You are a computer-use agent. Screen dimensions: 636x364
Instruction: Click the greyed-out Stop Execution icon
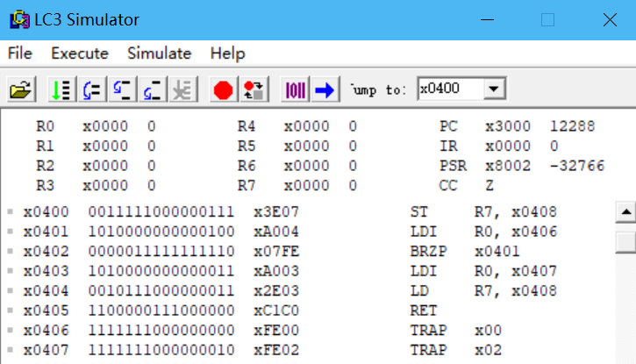(x=183, y=89)
